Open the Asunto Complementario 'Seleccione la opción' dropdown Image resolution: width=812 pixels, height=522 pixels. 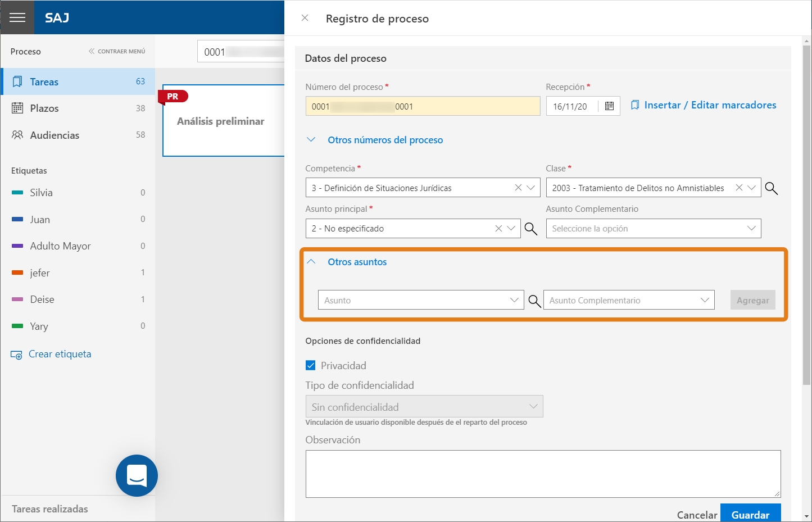(x=654, y=229)
